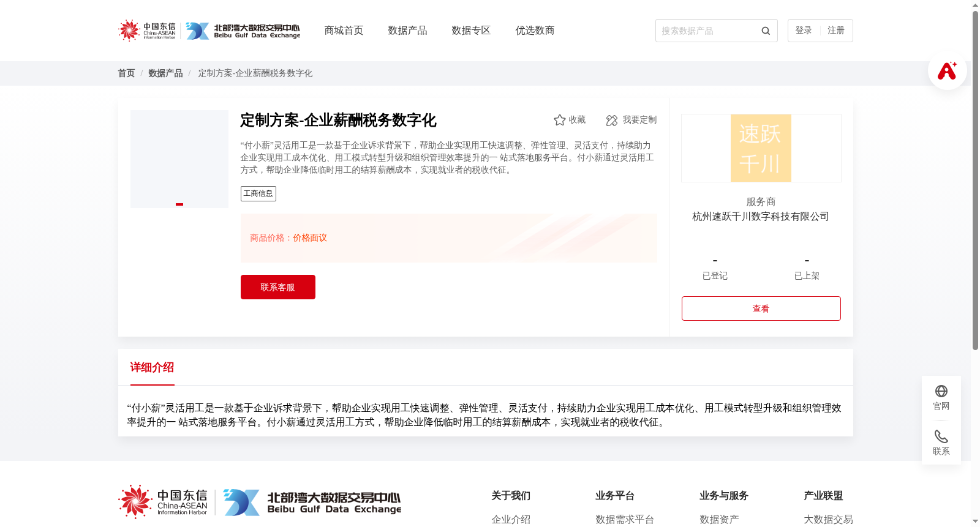Open footer link 数据需求平台
980x527 pixels.
pos(625,520)
